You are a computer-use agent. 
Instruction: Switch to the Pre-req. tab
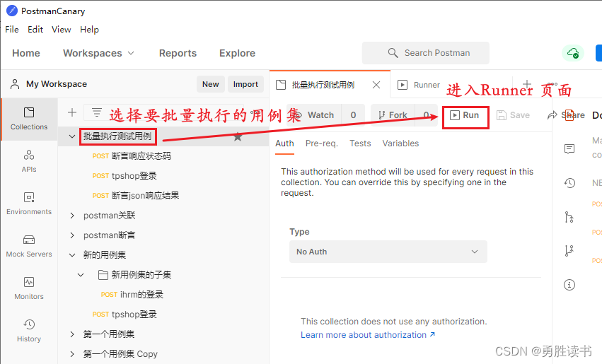click(322, 143)
